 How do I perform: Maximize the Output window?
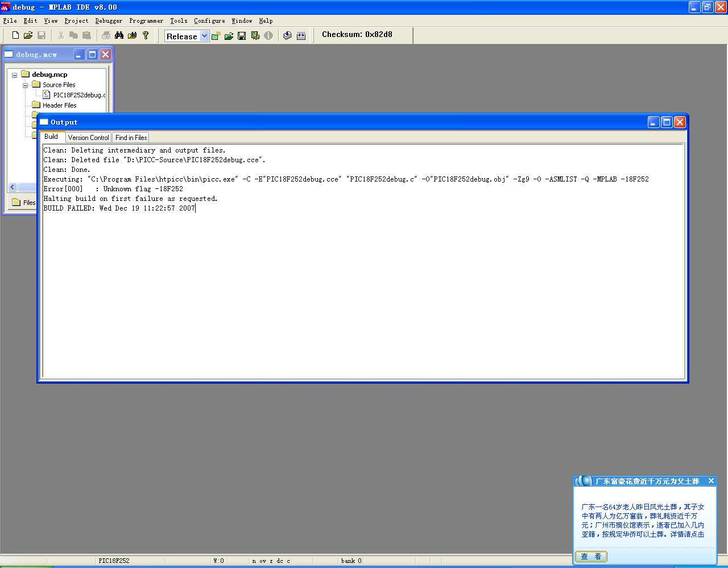pos(667,122)
